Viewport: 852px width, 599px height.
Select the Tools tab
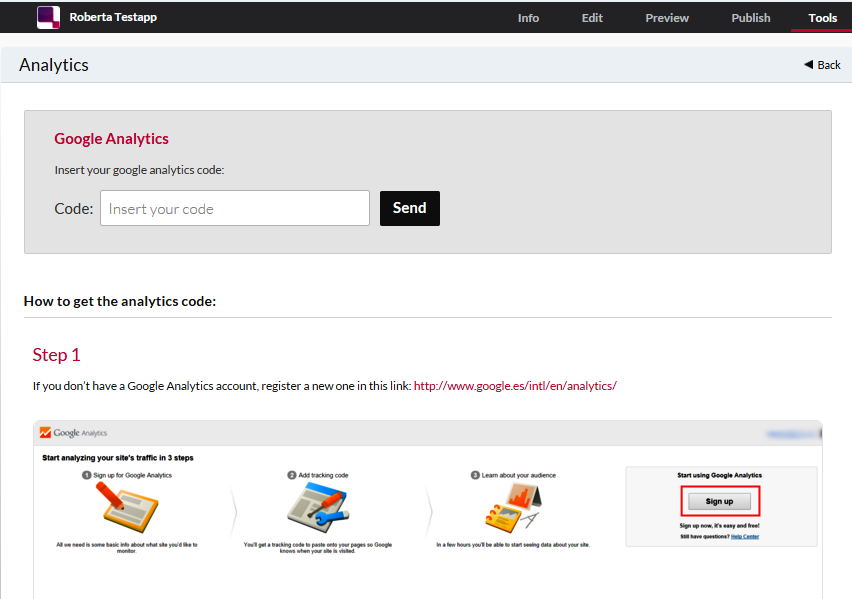coord(823,18)
